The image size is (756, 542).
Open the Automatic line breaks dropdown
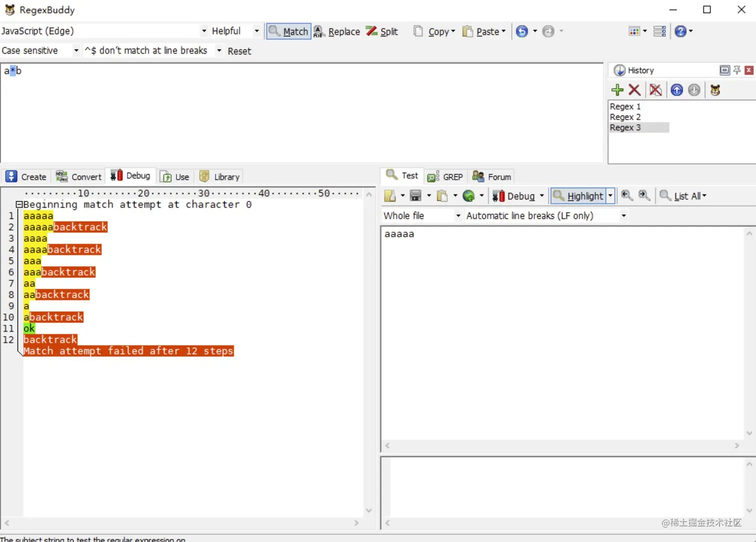pos(623,216)
